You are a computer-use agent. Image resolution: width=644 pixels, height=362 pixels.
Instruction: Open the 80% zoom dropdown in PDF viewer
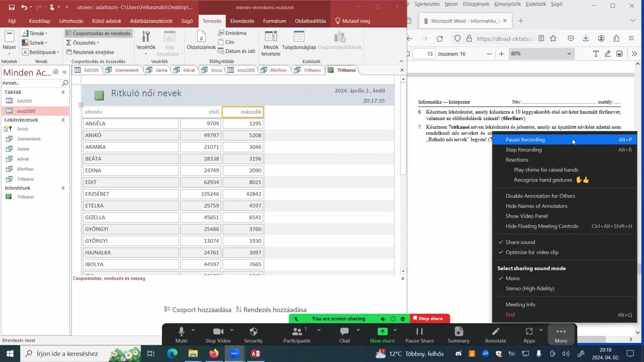coord(541,54)
